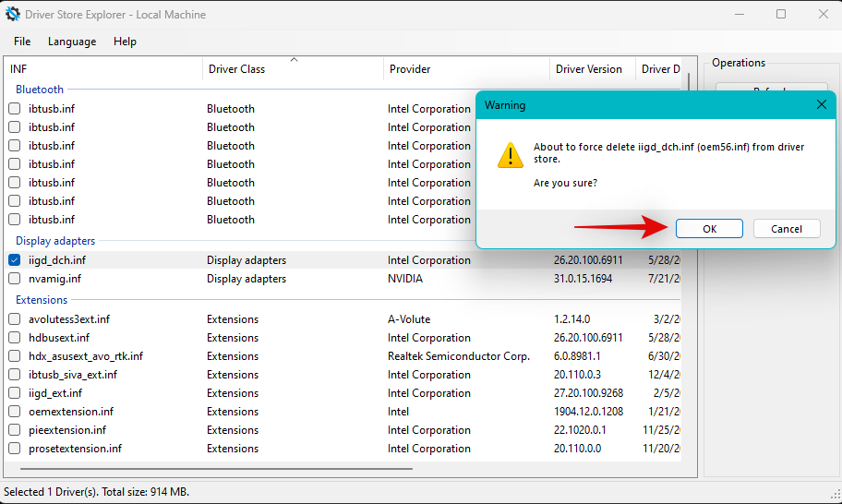Click the NVIDIA provider cell

pos(405,279)
